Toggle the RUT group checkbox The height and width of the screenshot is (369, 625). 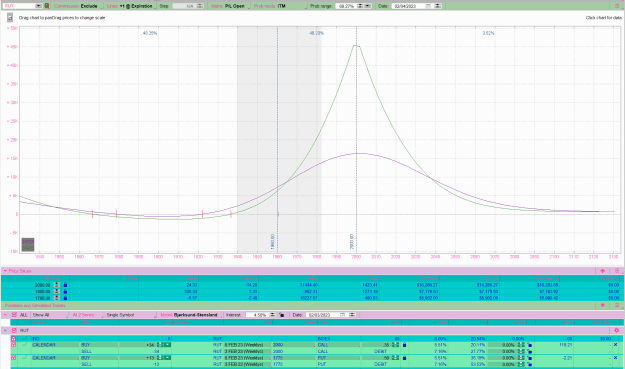pos(14,330)
